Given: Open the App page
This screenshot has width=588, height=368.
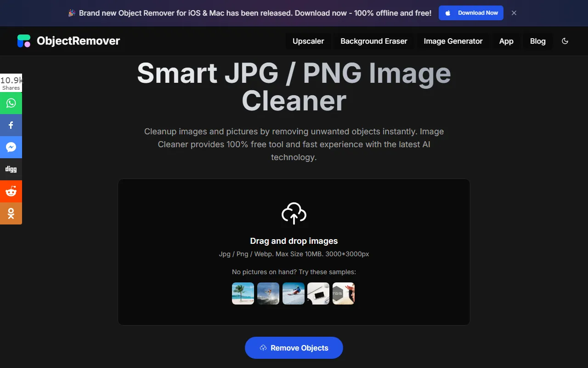Looking at the screenshot, I should coord(506,41).
